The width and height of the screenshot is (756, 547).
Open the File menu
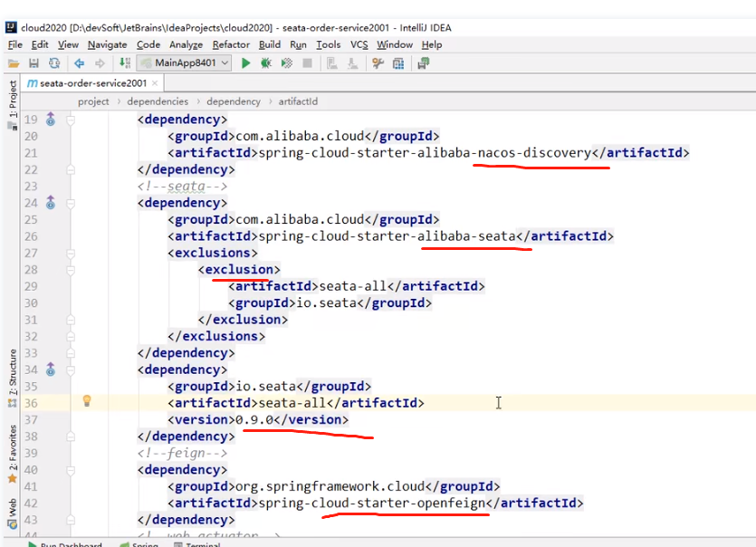pos(15,44)
